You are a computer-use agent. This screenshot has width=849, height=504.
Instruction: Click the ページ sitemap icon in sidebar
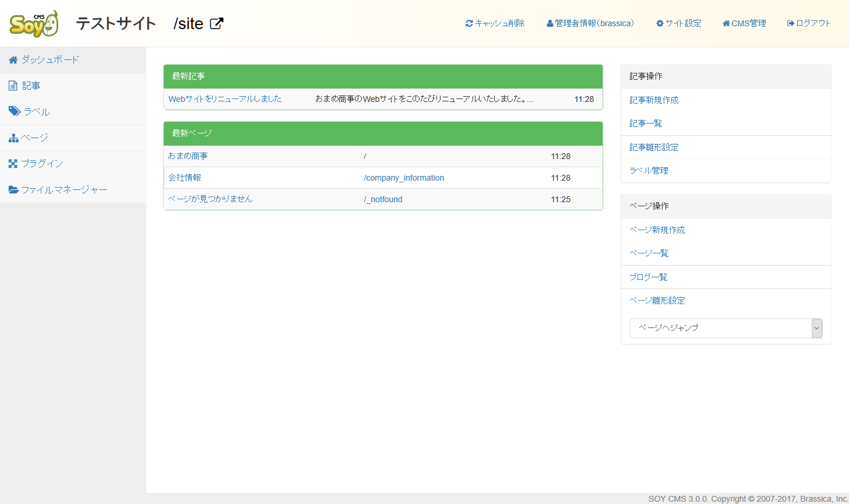tap(13, 138)
